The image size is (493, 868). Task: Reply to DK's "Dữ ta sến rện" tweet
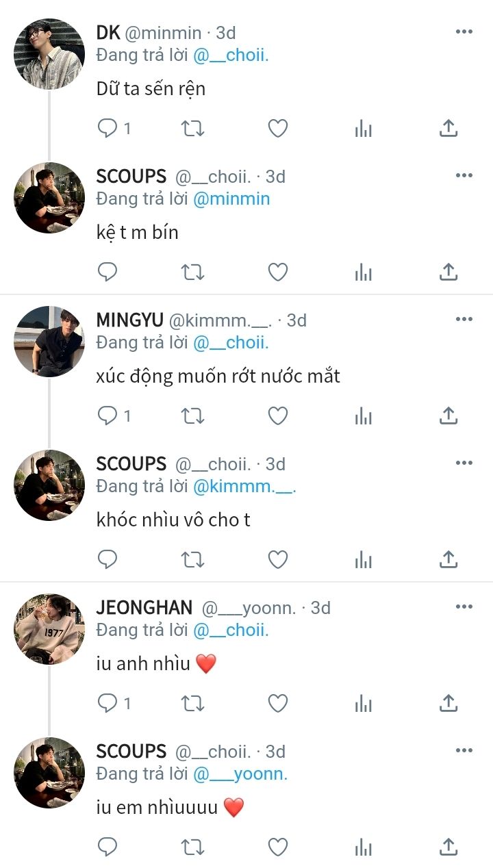[108, 128]
